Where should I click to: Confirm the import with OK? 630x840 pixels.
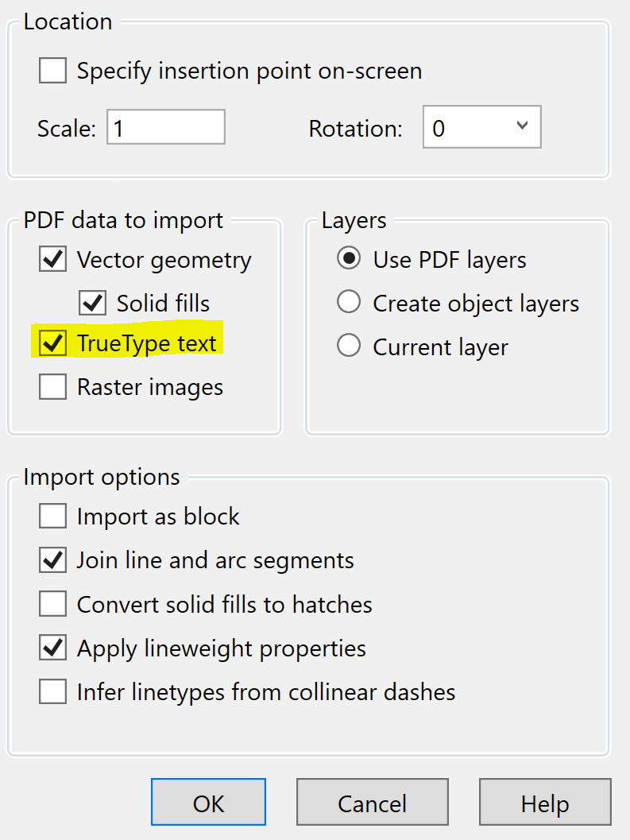(x=208, y=802)
